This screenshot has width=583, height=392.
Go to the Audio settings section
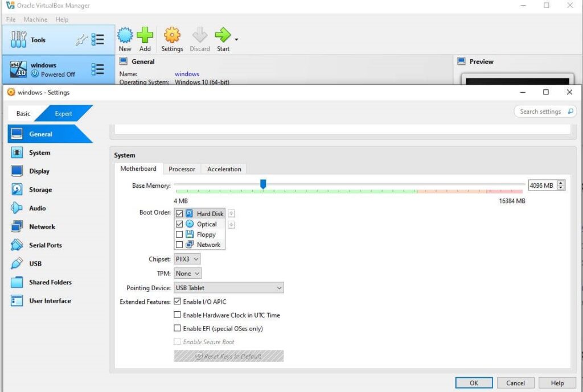[37, 208]
